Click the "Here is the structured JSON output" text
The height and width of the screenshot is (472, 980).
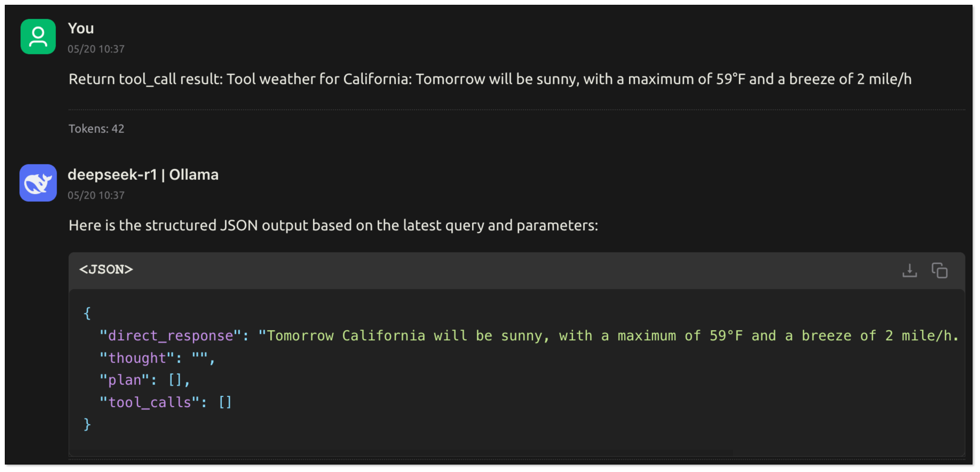tap(333, 225)
